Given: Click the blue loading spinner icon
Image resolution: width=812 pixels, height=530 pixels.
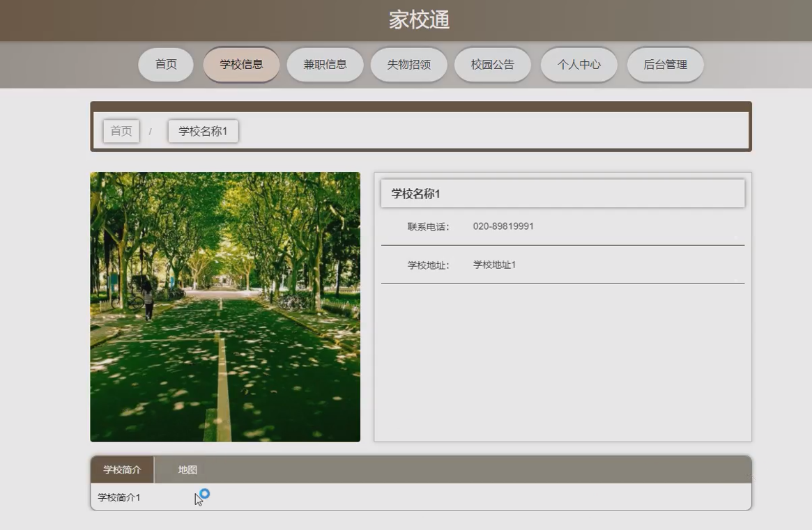Looking at the screenshot, I should [204, 494].
